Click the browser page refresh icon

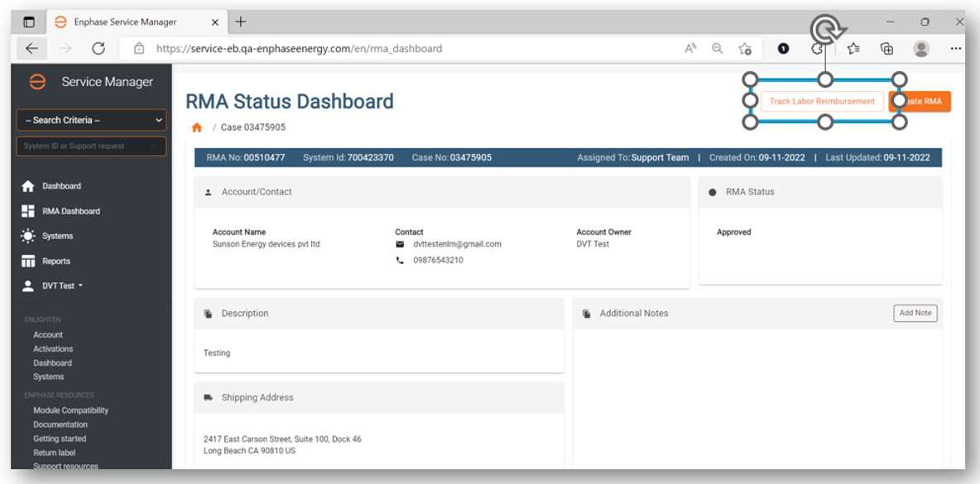coord(99,48)
